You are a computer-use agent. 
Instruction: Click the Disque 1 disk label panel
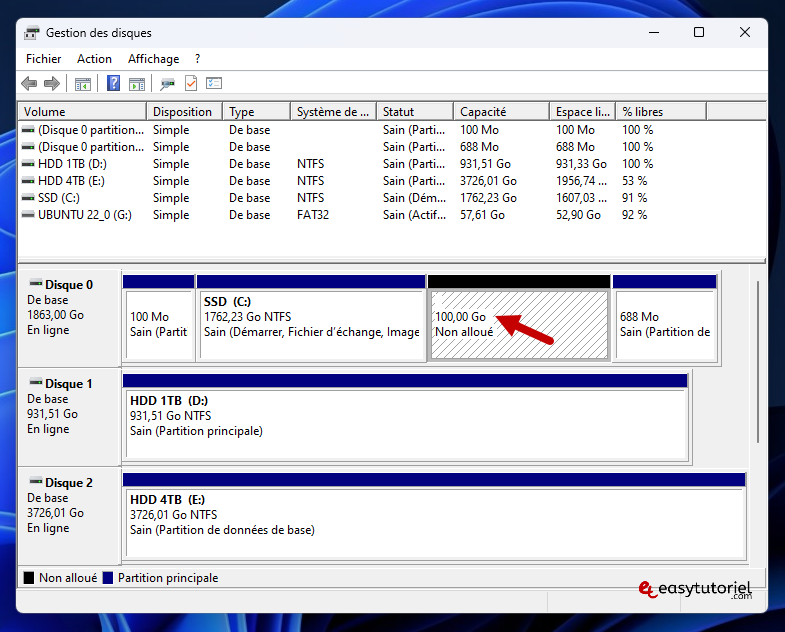(x=69, y=418)
